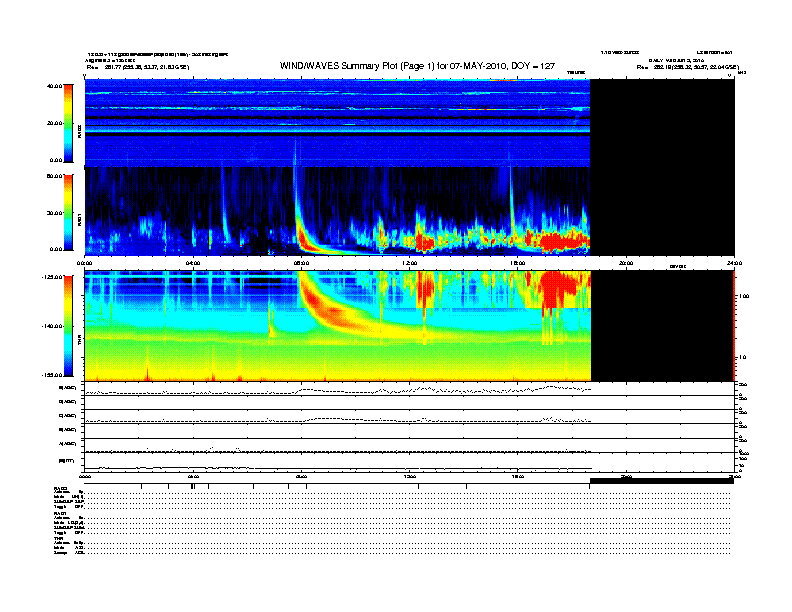Click the top line-plot row beneath TNR panel
792x612 pixels.
click(x=409, y=389)
